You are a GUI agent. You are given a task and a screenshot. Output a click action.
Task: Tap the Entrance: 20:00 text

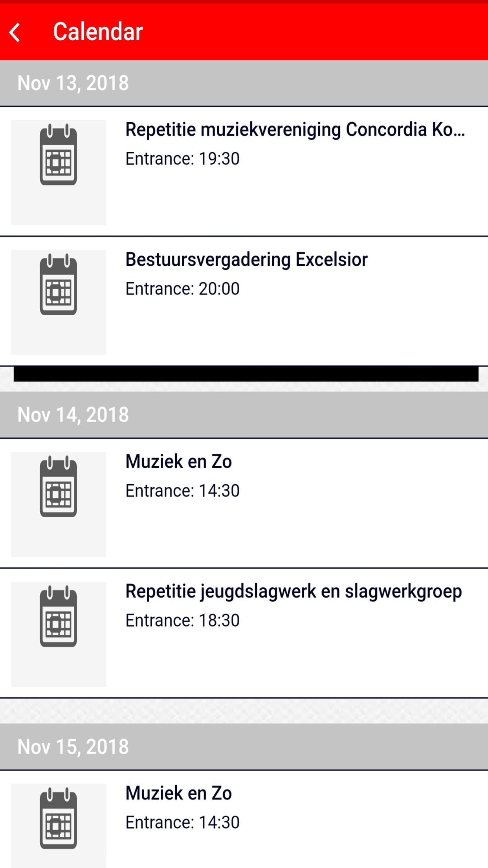182,289
